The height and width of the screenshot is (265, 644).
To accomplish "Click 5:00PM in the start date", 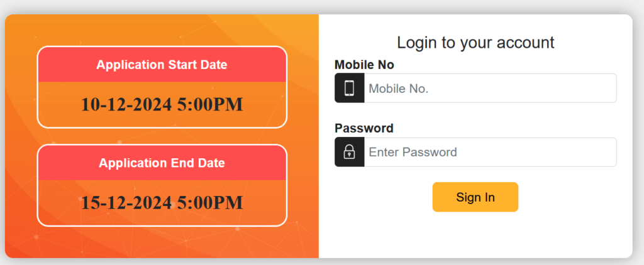I will [210, 104].
